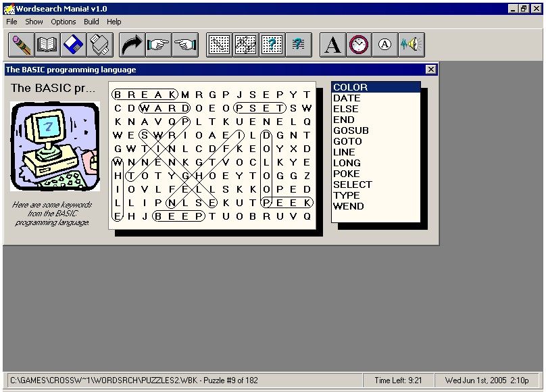Click the curved black arrow icon
Viewport: 546px width, 392px height.
[132, 45]
